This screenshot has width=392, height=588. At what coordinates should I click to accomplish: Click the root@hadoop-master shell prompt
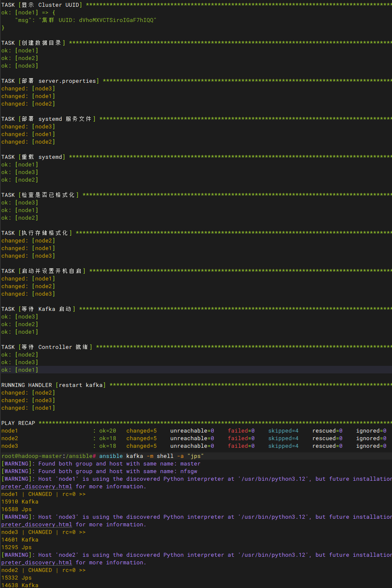49,456
